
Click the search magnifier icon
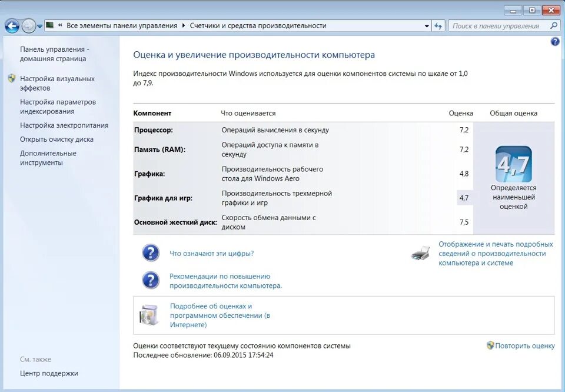pyautogui.click(x=554, y=25)
